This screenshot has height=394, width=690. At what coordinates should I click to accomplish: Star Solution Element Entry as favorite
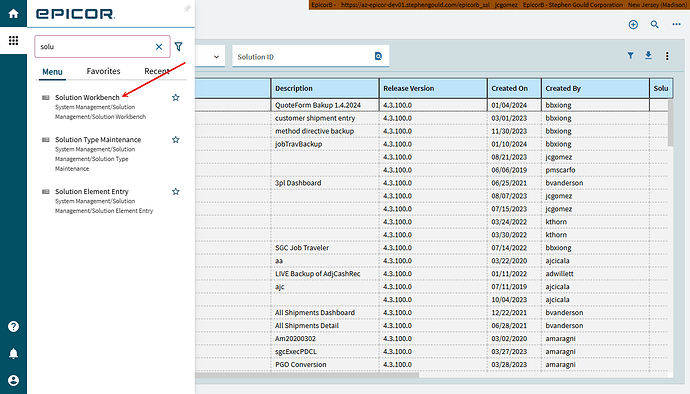176,191
